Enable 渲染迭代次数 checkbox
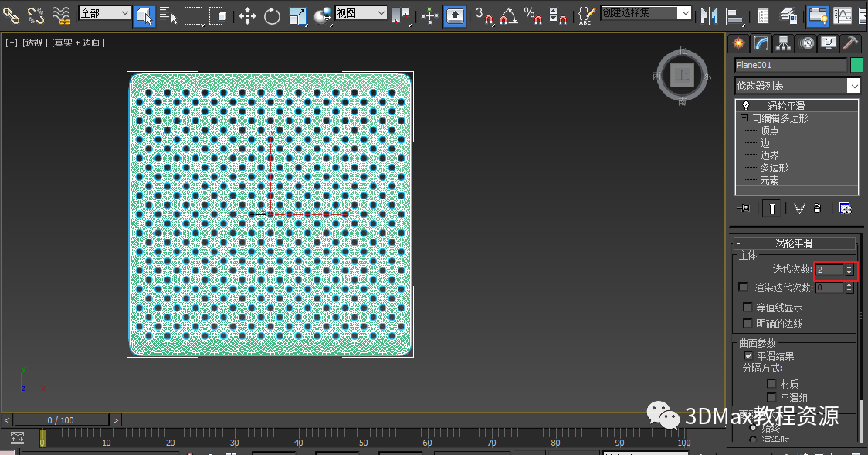 click(x=744, y=287)
